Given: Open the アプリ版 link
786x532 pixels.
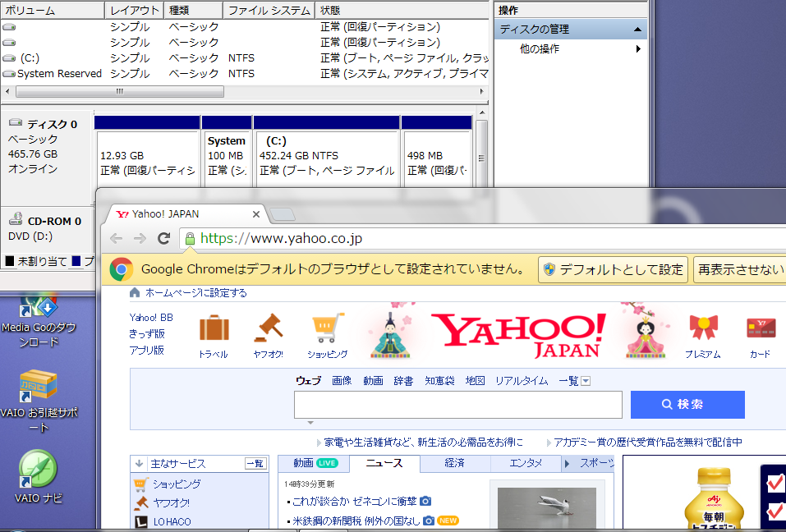Looking at the screenshot, I should [x=147, y=351].
